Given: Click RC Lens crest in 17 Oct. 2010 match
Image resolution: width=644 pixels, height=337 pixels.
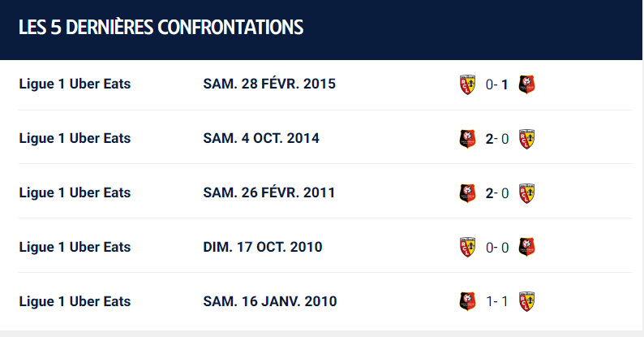Looking at the screenshot, I should [x=467, y=248].
